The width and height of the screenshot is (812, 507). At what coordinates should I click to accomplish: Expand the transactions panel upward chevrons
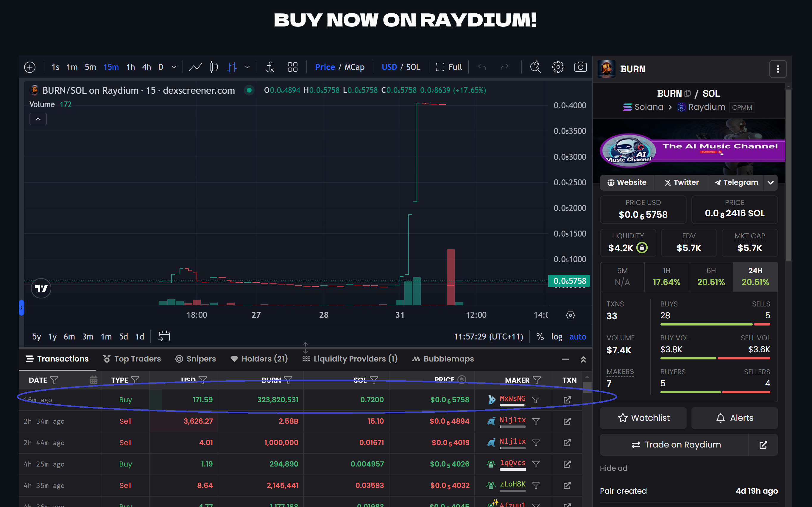tap(583, 359)
